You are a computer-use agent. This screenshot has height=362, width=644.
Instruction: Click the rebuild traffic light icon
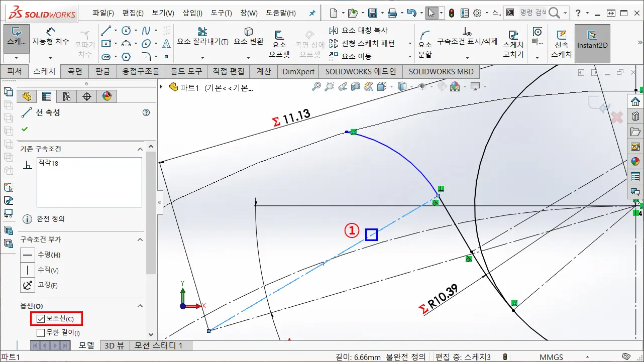coord(452,13)
